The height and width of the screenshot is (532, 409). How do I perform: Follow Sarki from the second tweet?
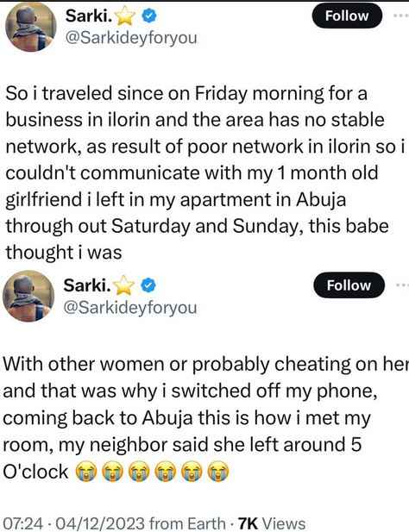click(349, 285)
